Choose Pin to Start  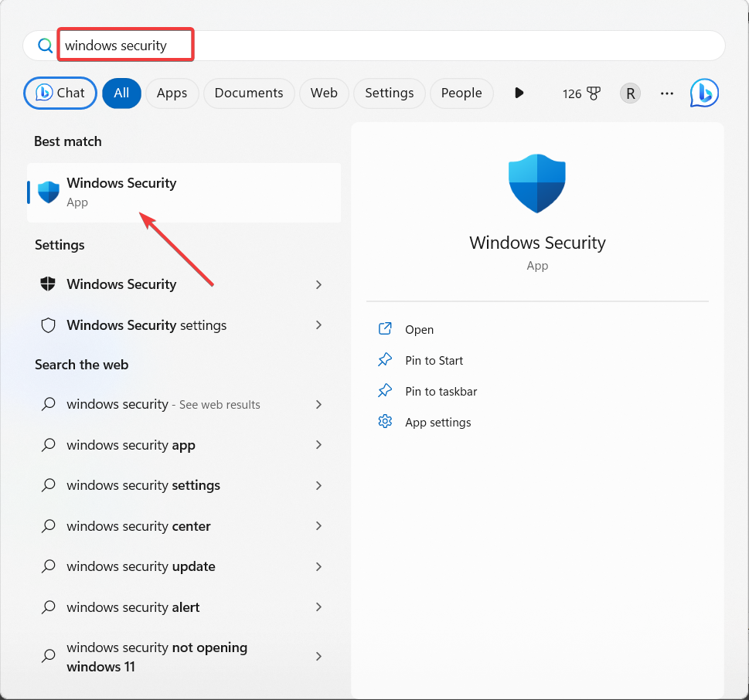tap(434, 361)
